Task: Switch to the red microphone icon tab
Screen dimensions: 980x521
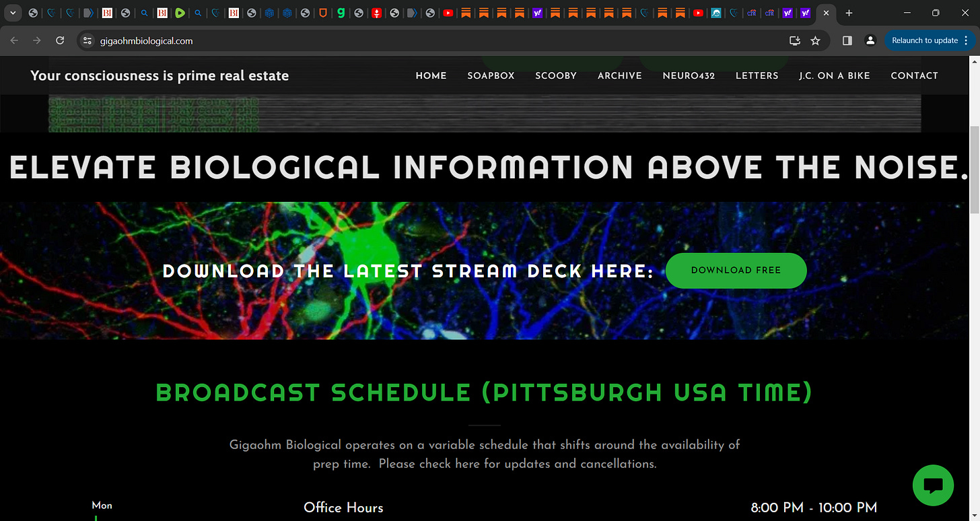Action: click(377, 13)
